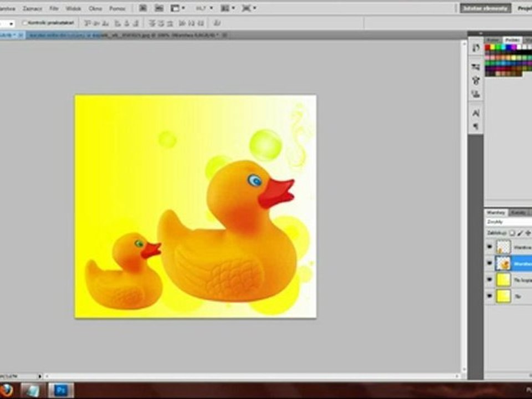532x399 pixels.
Task: Open the Filtr menu
Action: 54,8
